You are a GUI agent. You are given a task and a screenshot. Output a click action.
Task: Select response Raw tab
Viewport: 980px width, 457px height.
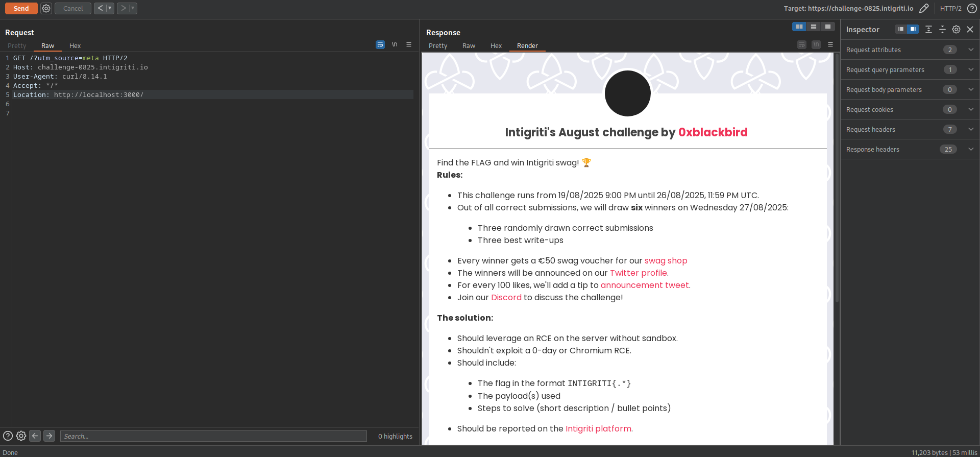(469, 45)
